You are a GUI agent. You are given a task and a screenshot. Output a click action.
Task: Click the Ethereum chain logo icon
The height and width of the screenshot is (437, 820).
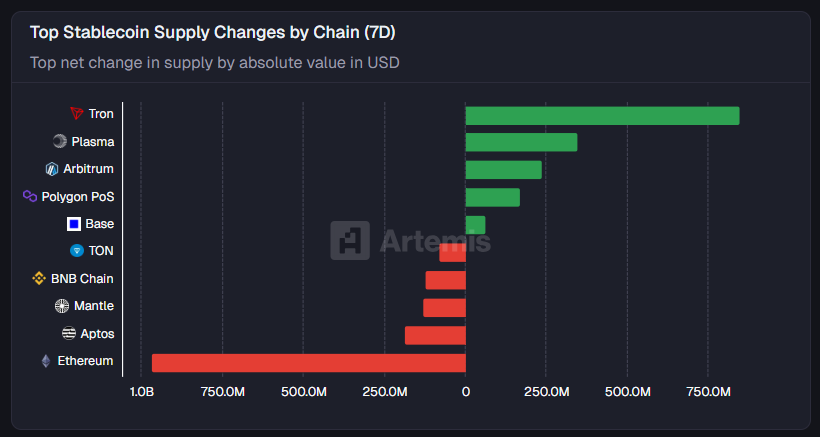45,361
